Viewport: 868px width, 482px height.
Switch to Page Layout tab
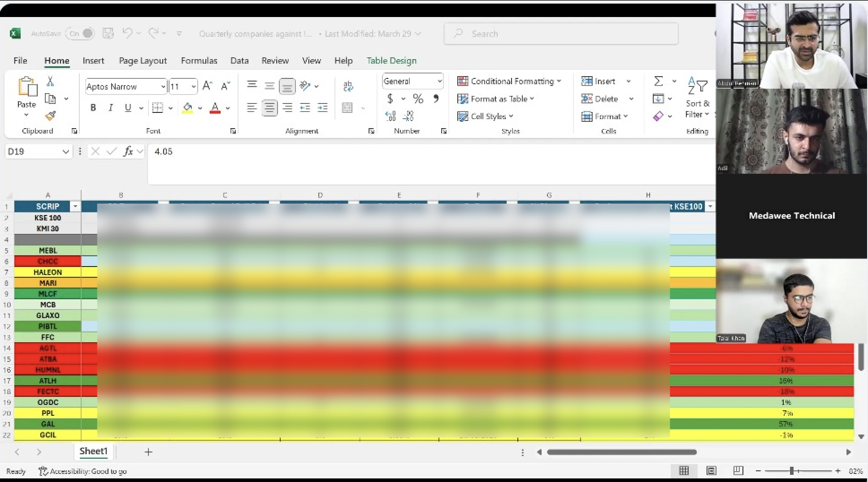(143, 60)
